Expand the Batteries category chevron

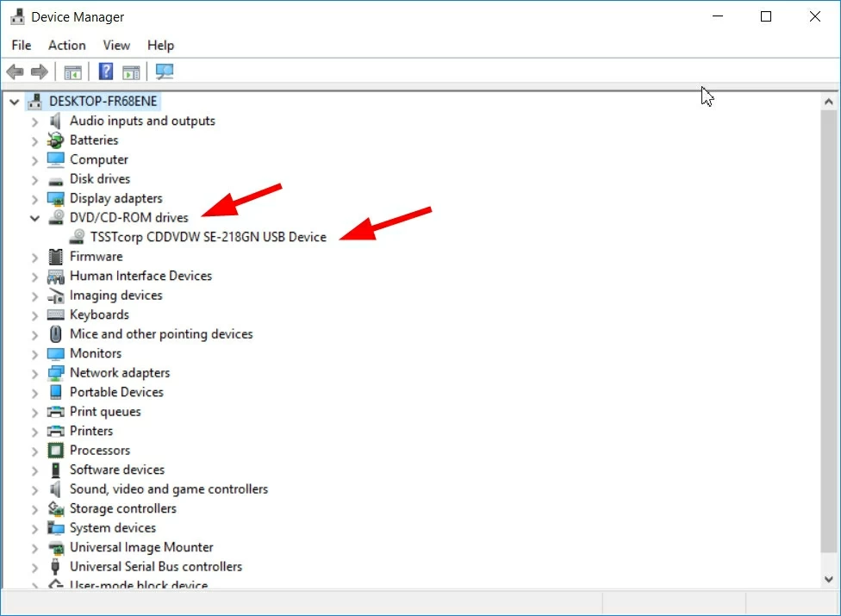pyautogui.click(x=34, y=141)
